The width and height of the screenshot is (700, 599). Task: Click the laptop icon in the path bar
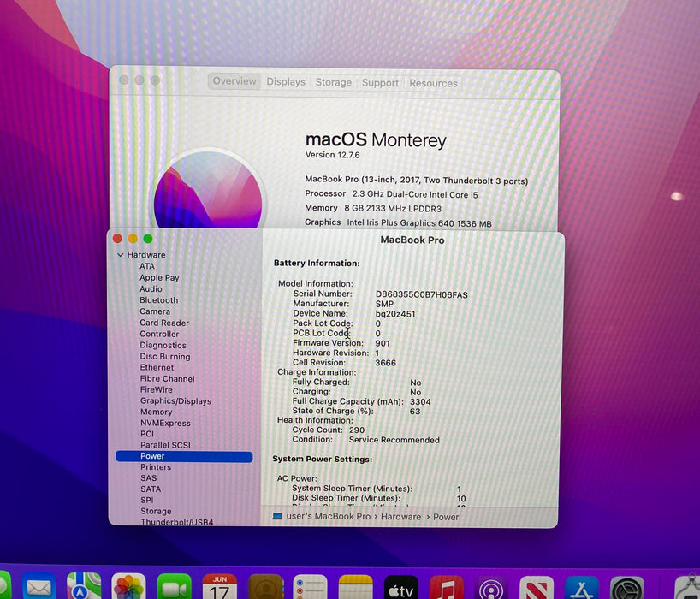coord(277,516)
